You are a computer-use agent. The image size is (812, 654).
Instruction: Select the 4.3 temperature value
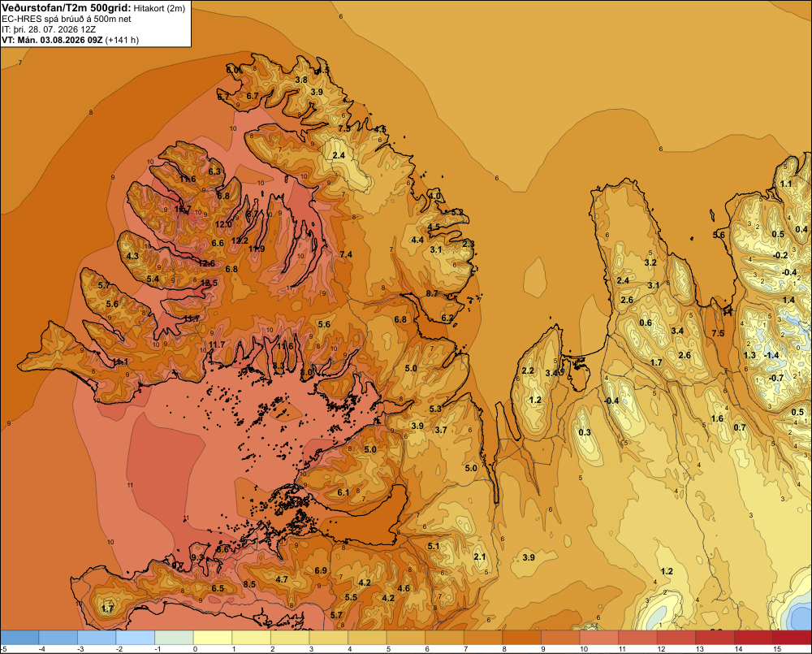(132, 256)
